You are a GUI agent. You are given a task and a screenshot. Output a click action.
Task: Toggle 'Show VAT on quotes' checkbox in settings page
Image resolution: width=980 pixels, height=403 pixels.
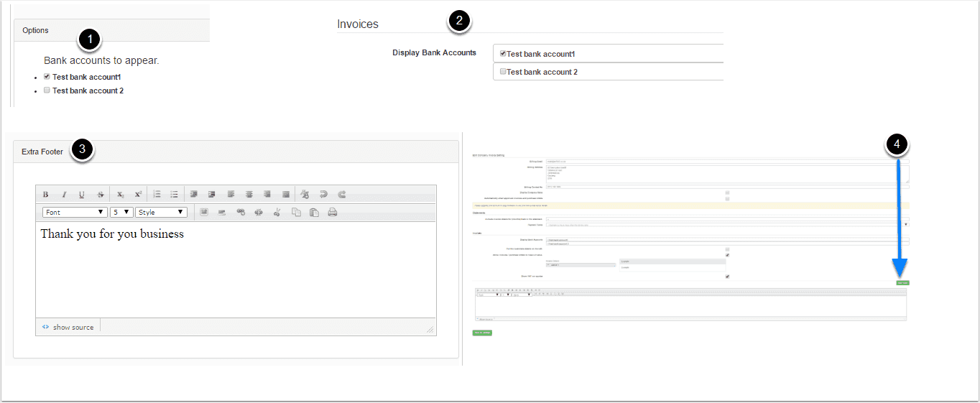click(728, 277)
